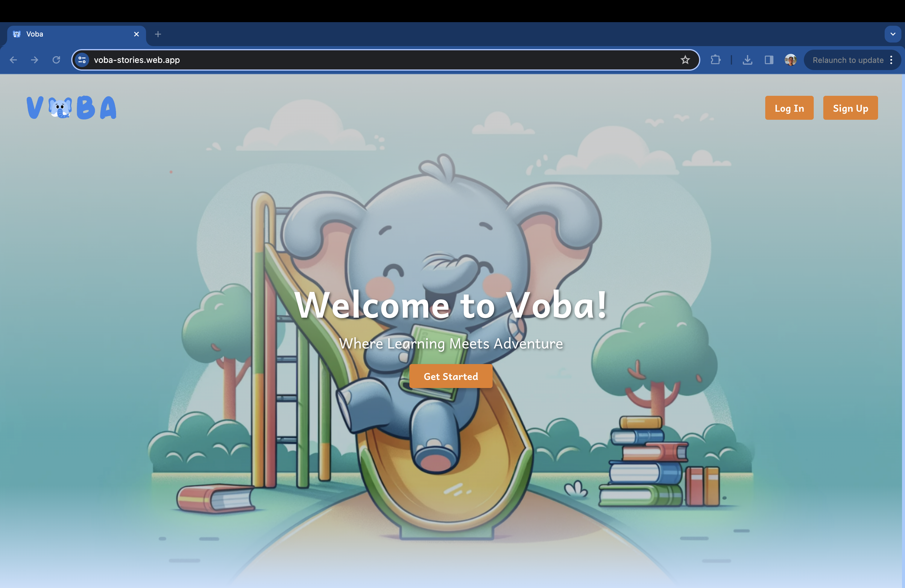Open a new tab with plus button
This screenshot has width=905, height=588.
[158, 34]
